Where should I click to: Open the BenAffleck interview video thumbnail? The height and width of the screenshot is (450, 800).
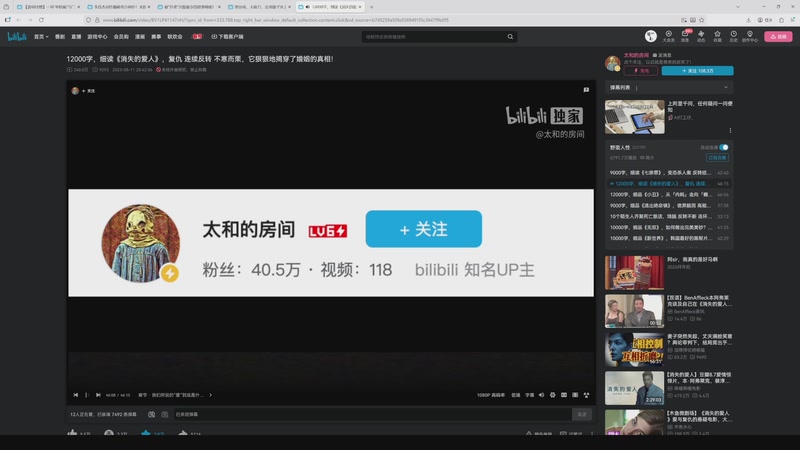635,311
